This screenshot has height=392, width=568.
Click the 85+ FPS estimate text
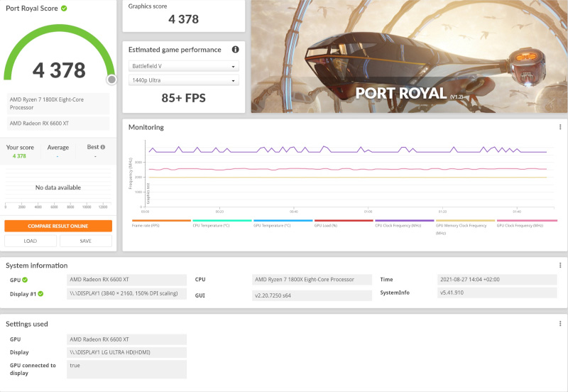coord(184,98)
